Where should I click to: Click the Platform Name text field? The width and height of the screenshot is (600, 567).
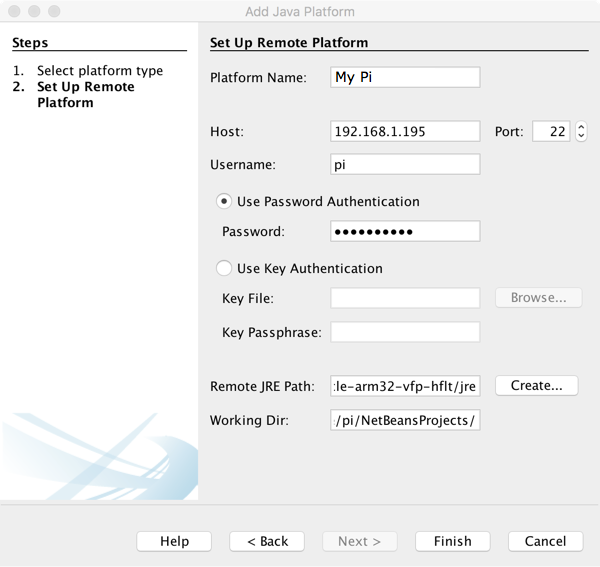tap(405, 78)
